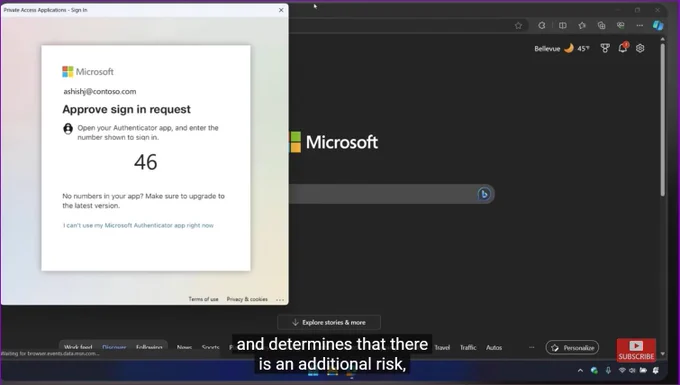
Task: Click Explore stories & more button
Action: (329, 323)
